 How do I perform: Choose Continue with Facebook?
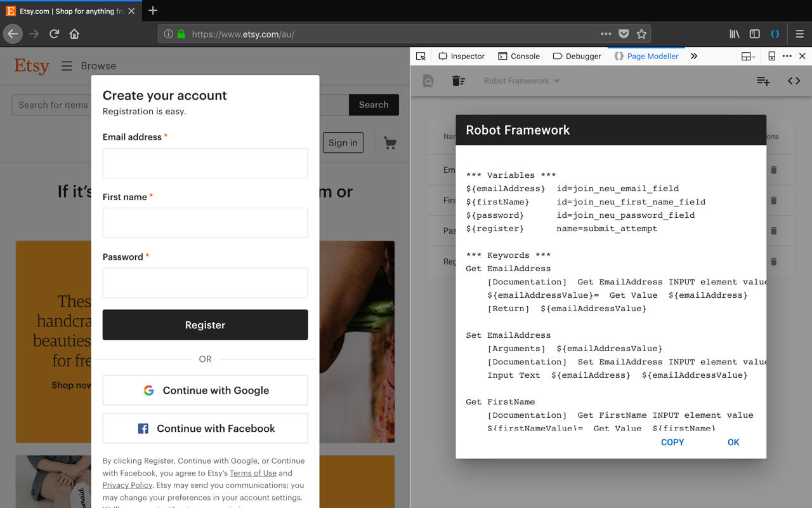coord(205,428)
